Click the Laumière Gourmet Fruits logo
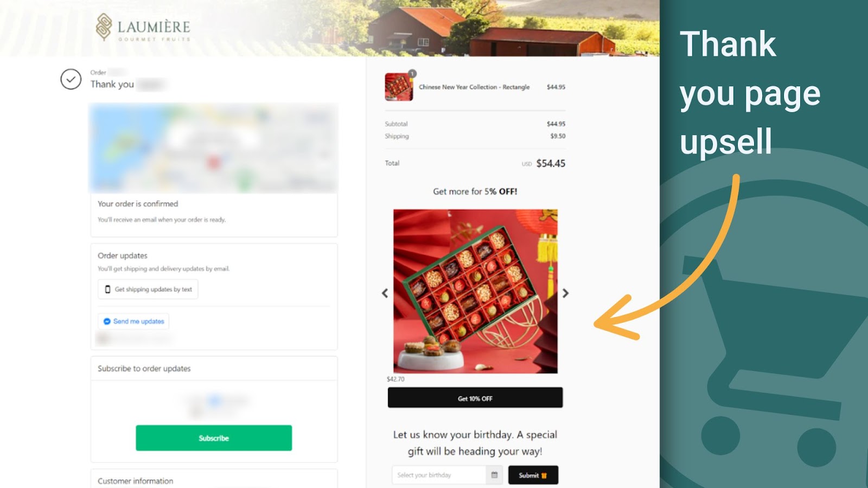The image size is (868, 488). pyautogui.click(x=143, y=27)
